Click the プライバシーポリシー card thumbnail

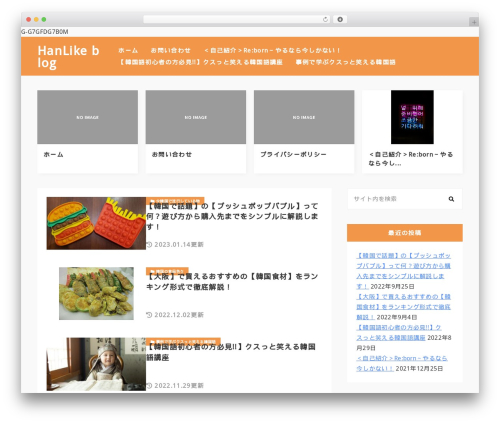[x=304, y=117]
